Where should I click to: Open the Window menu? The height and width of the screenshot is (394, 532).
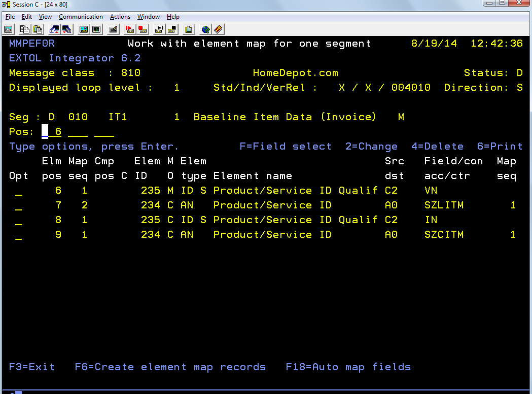[149, 17]
